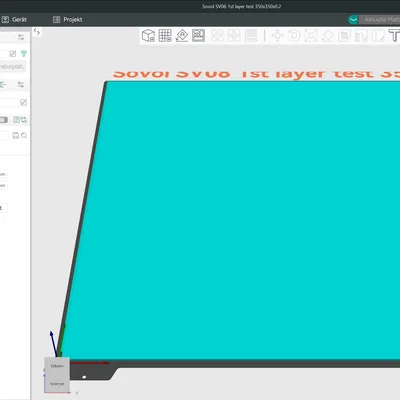The height and width of the screenshot is (400, 400).
Task: Click the search settings magnifier icon
Action: (x=24, y=135)
